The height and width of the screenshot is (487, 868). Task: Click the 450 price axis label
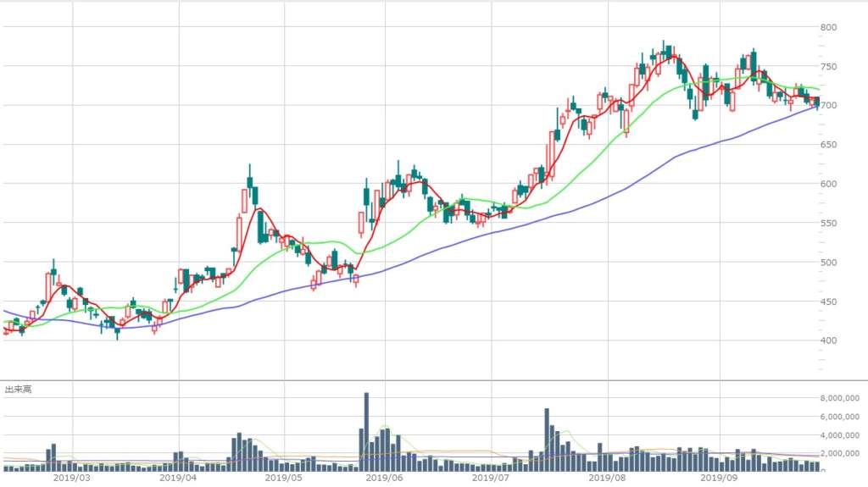[828, 302]
